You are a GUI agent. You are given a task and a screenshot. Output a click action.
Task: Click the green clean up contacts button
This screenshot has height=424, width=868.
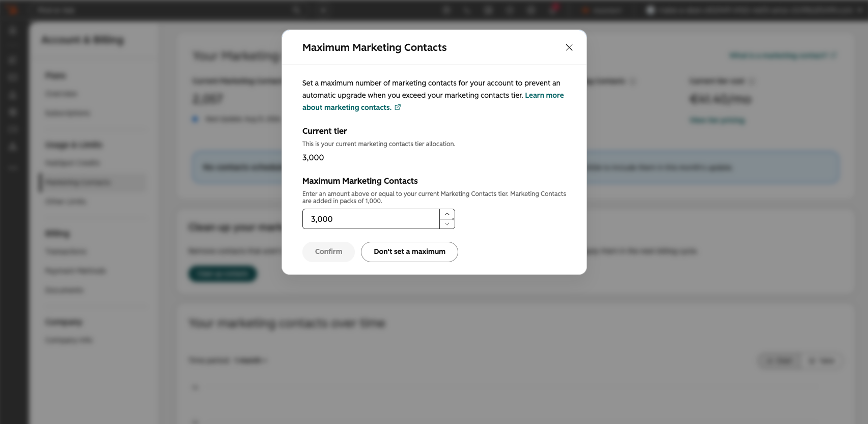coord(222,274)
